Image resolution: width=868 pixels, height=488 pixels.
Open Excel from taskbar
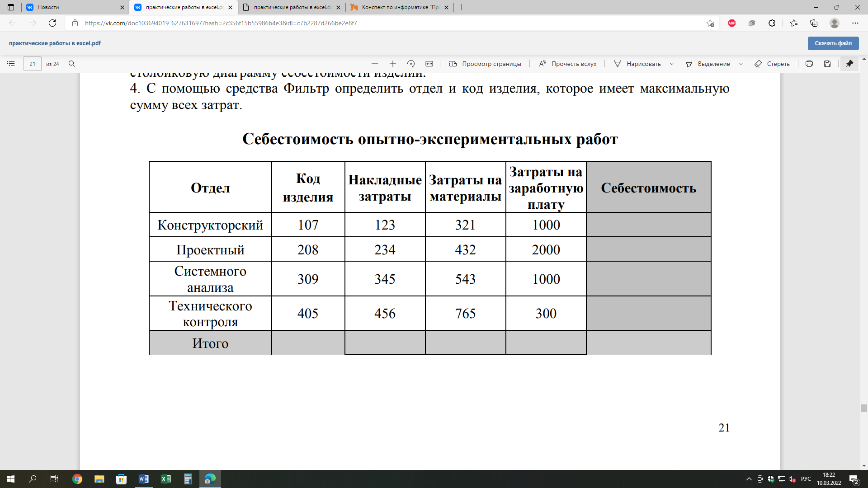pyautogui.click(x=165, y=479)
